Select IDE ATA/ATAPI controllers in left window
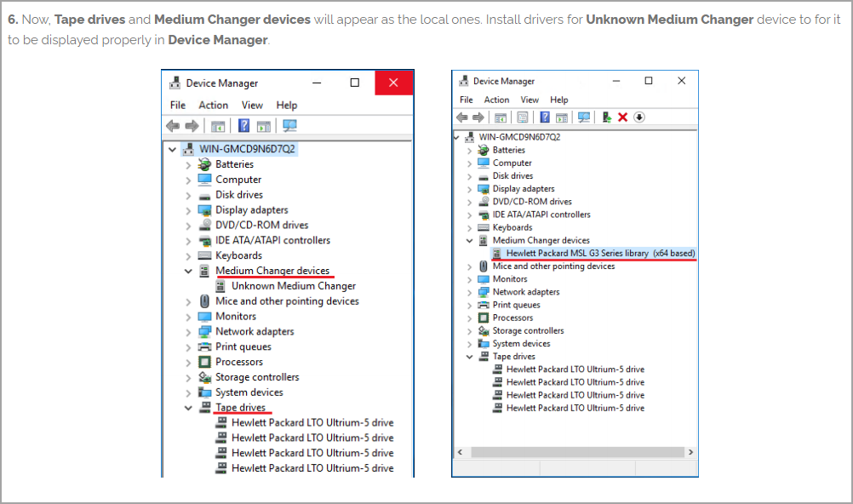The height and width of the screenshot is (504, 853). pyautogui.click(x=272, y=240)
